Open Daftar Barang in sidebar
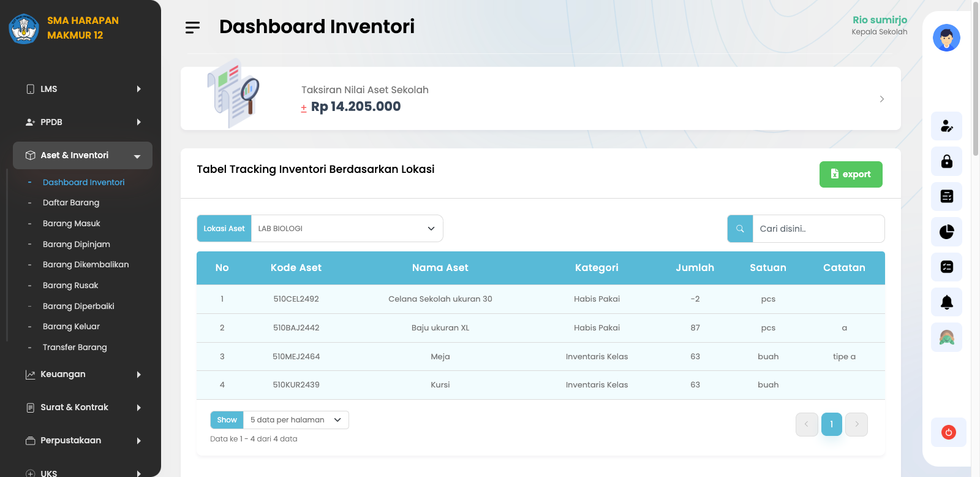This screenshot has height=477, width=980. (71, 203)
